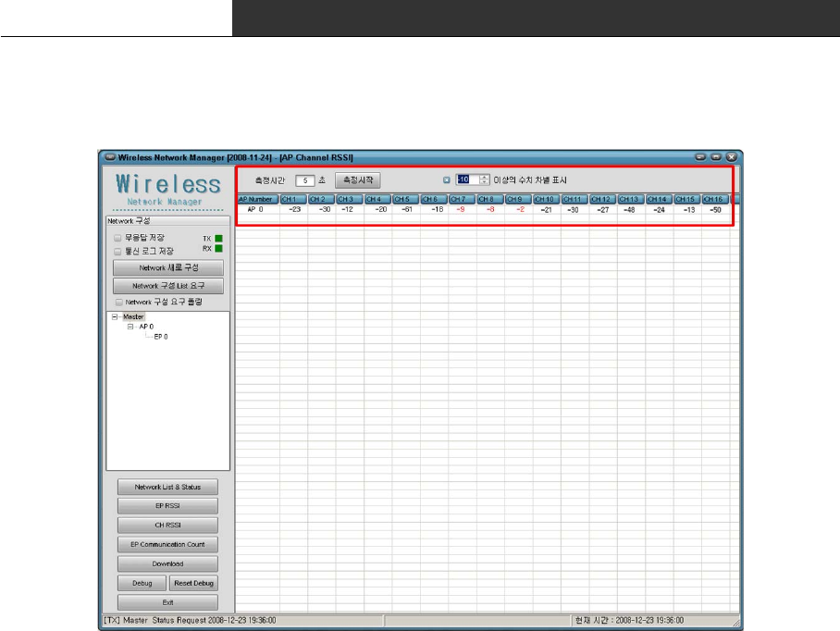Select the red -9 value under CH 7
This screenshot has height=631, width=840.
(461, 210)
